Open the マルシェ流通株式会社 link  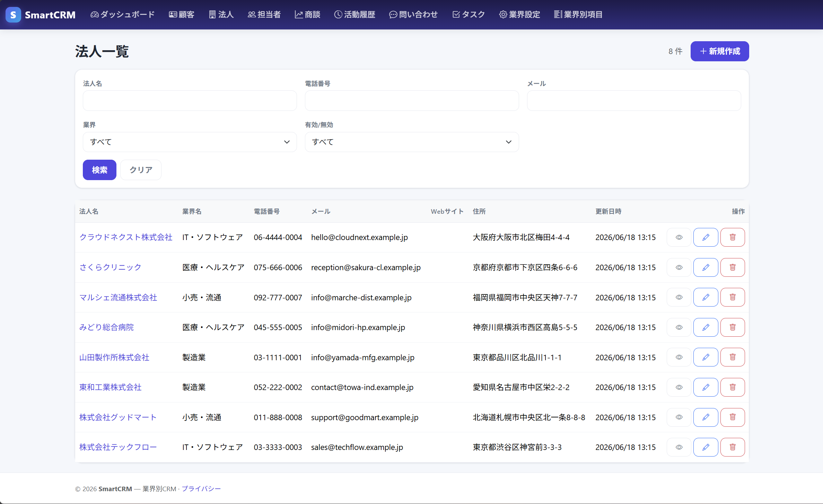[x=118, y=298]
